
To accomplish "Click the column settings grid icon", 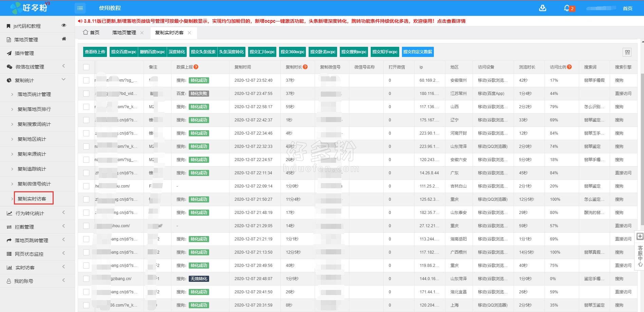I will coord(627,52).
